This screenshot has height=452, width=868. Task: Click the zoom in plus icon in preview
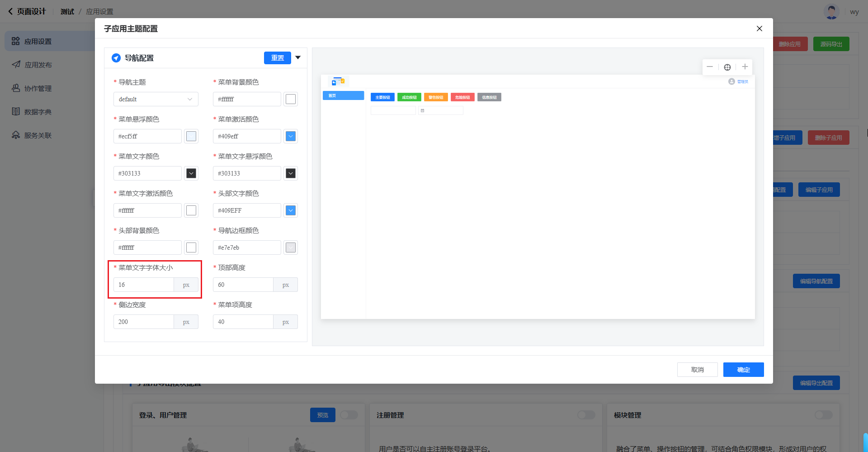click(x=745, y=67)
